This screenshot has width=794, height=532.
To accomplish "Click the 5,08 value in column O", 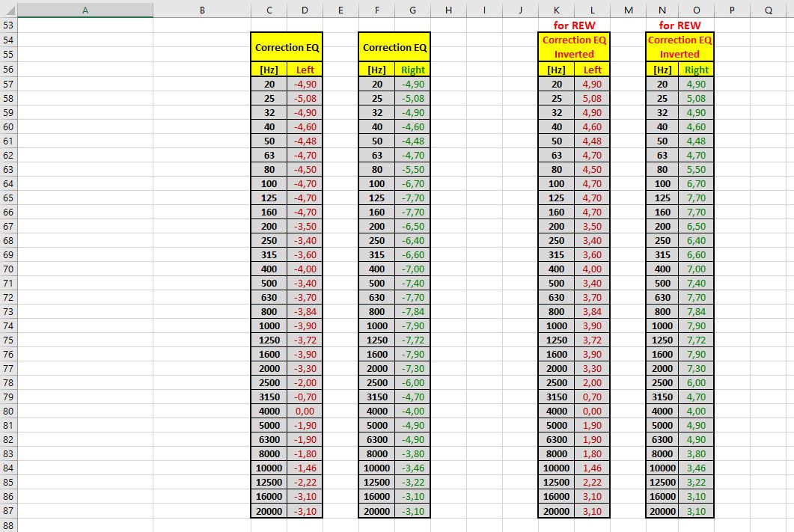I will (x=696, y=98).
